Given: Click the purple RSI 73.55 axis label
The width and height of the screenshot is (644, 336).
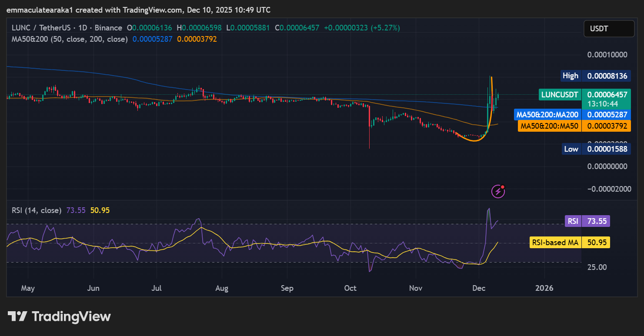Looking at the screenshot, I should pos(587,221).
